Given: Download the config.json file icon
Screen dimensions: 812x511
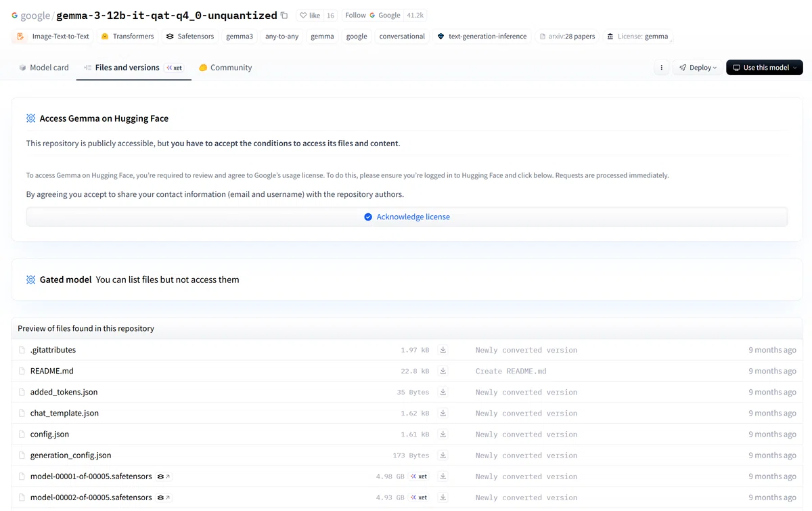Looking at the screenshot, I should (443, 434).
